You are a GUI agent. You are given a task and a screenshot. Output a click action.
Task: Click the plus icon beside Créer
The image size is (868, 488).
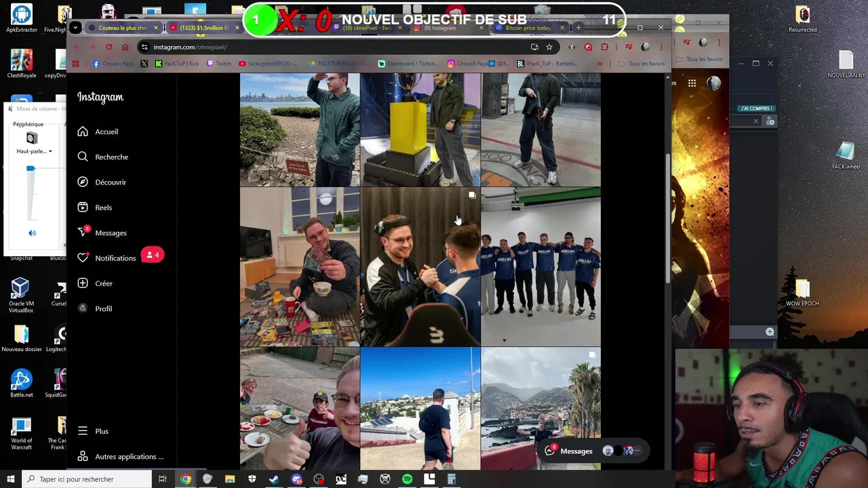click(x=83, y=283)
